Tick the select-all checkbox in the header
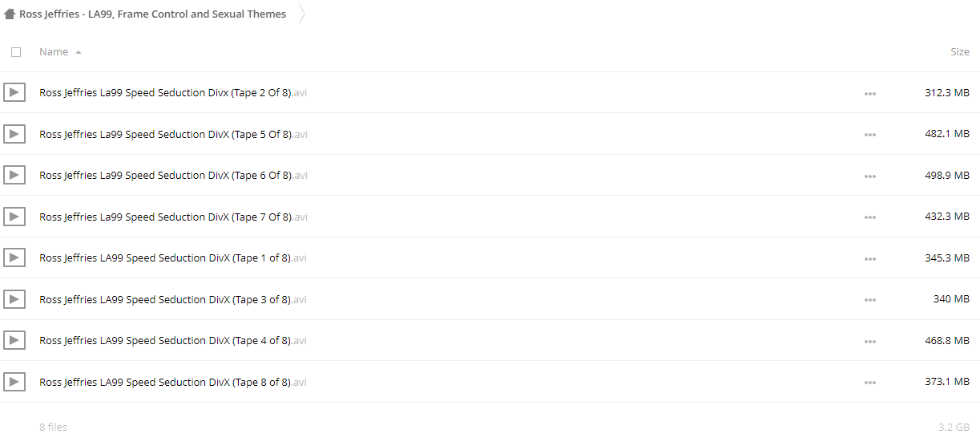The image size is (980, 446). pos(16,52)
